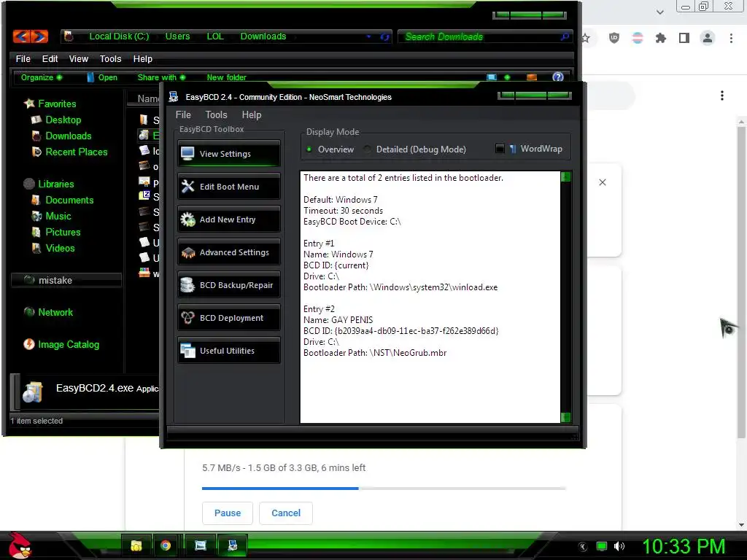Screen dimensions: 747x560
Task: Click EasyBCD taskbar icon
Action: [x=233, y=545]
